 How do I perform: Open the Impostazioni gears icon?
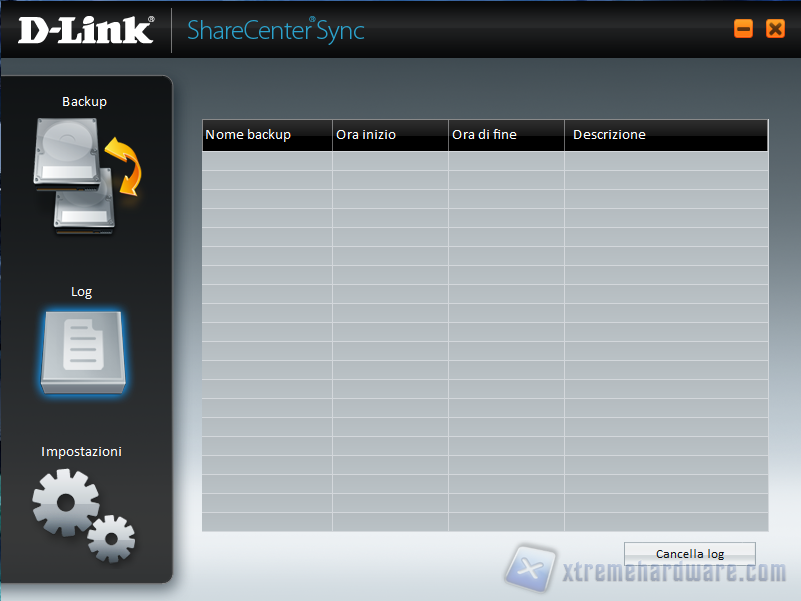point(83,514)
